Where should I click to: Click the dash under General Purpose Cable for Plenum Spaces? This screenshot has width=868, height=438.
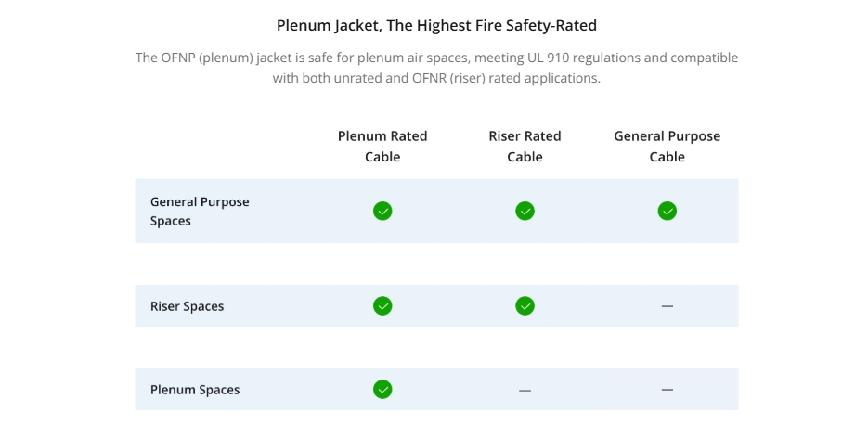coord(667,390)
